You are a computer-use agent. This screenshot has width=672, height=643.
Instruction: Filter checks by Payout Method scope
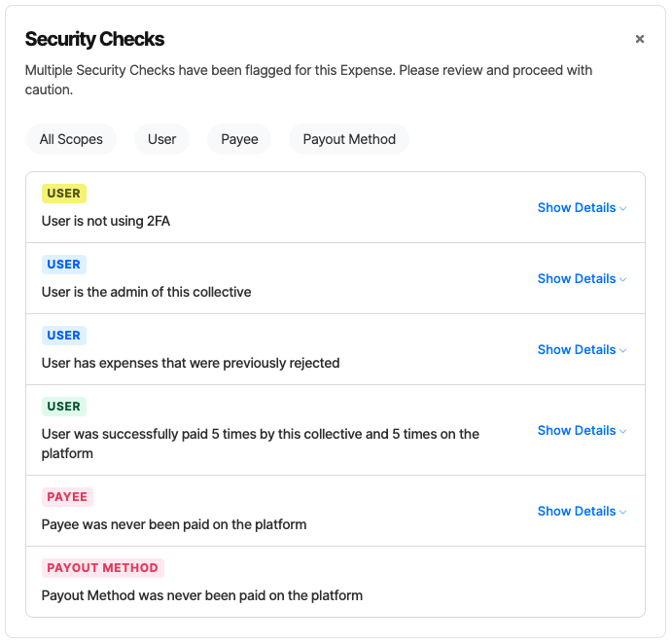pos(349,139)
